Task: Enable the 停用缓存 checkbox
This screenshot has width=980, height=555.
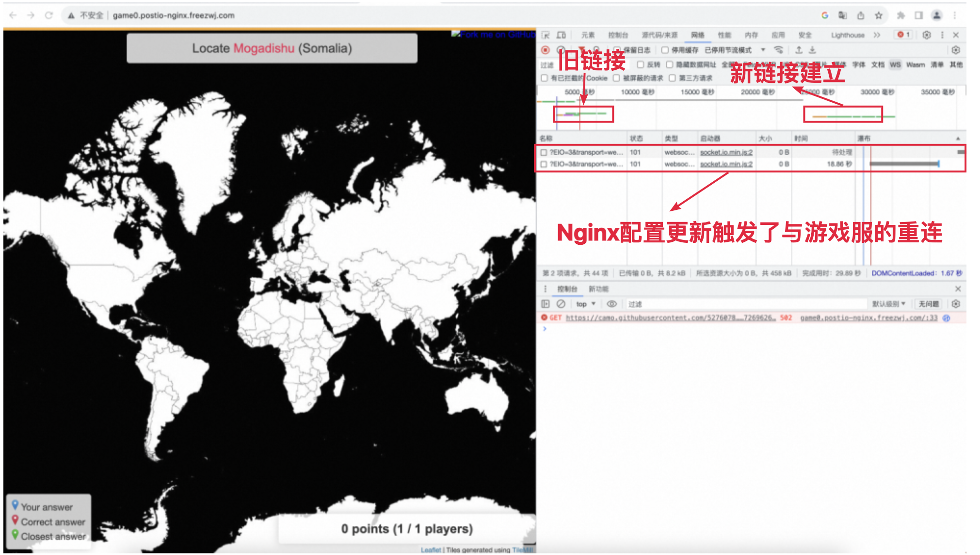Action: click(665, 50)
